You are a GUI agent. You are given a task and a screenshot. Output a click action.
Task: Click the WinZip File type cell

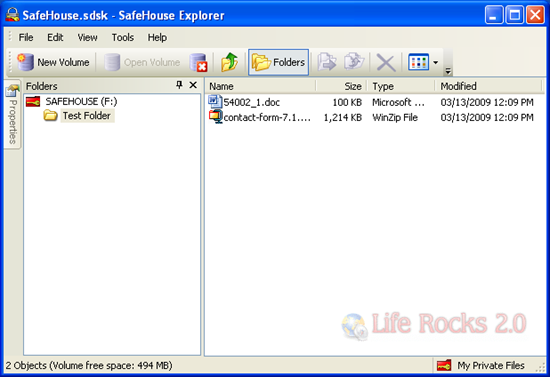(395, 117)
